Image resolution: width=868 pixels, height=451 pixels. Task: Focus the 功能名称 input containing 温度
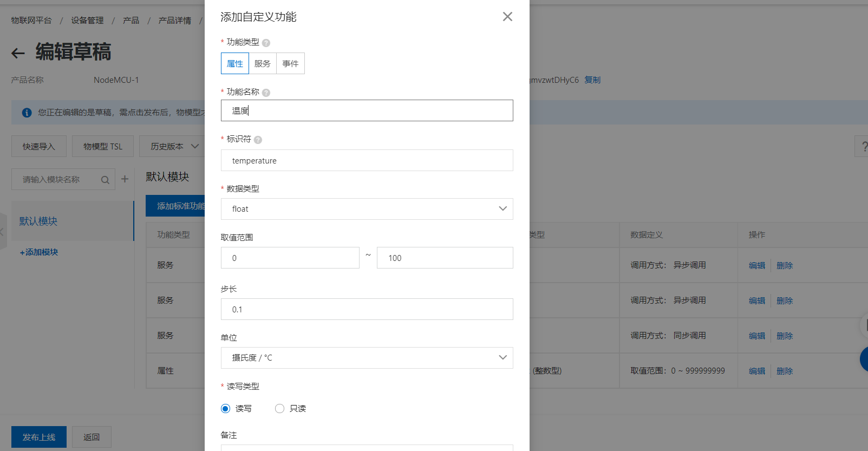coord(367,110)
